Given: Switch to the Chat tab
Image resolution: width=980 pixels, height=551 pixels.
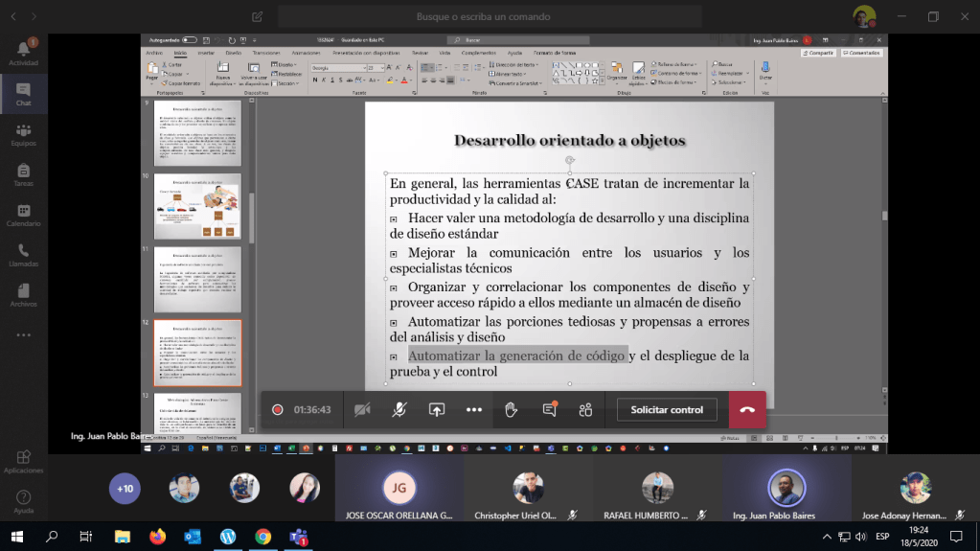Looking at the screenshot, I should click(23, 94).
